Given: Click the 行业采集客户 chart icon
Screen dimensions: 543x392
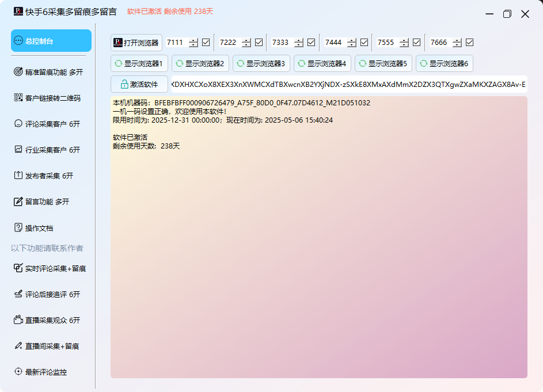Looking at the screenshot, I should pyautogui.click(x=18, y=150).
